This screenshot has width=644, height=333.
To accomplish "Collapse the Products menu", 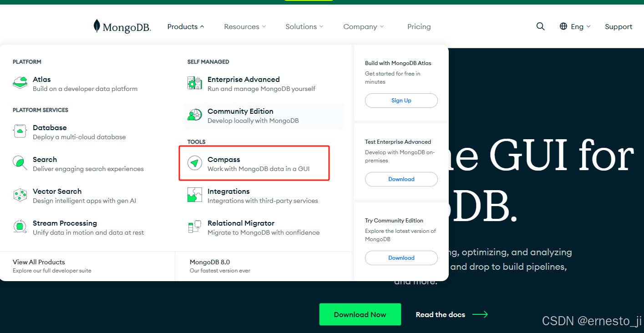I will pos(186,26).
